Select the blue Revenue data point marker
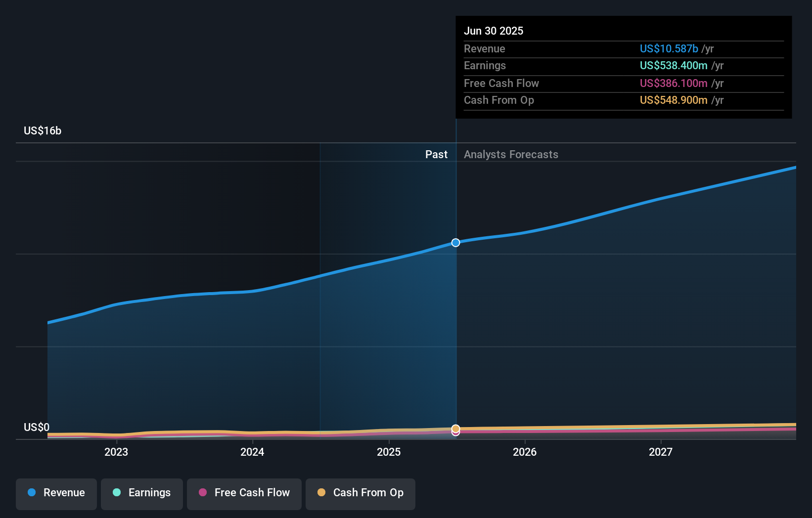Image resolution: width=812 pixels, height=518 pixels. pos(455,242)
